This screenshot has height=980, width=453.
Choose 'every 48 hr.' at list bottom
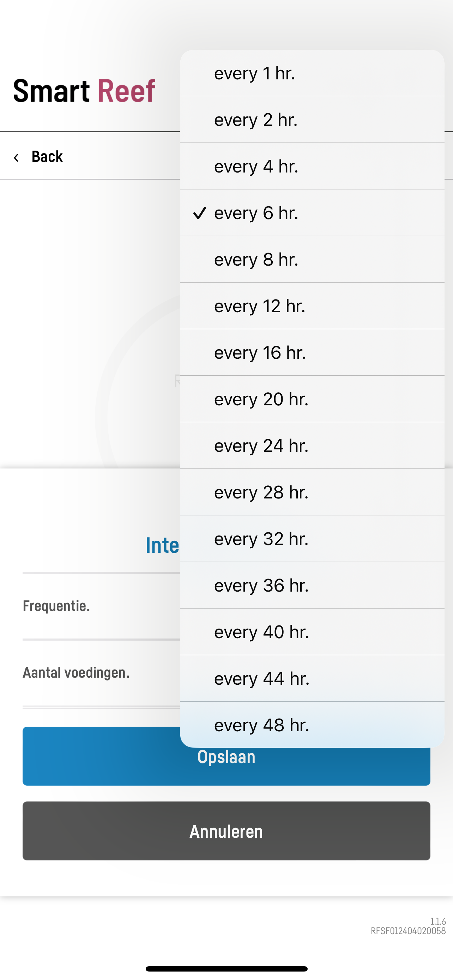click(x=312, y=725)
